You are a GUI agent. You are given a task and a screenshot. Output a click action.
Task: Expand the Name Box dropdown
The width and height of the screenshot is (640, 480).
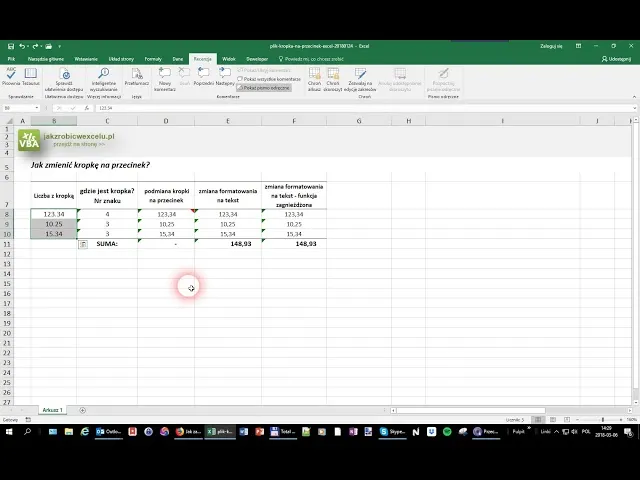(36, 108)
